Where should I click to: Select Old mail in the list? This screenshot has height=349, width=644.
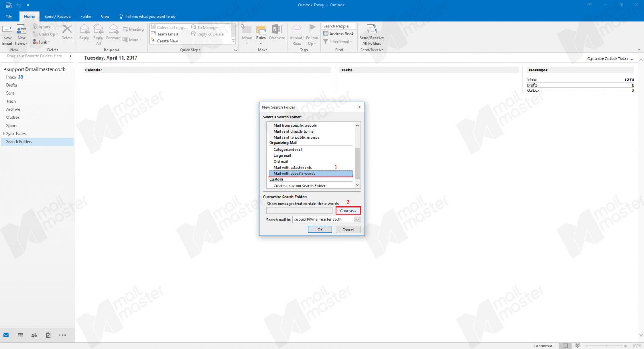(281, 162)
